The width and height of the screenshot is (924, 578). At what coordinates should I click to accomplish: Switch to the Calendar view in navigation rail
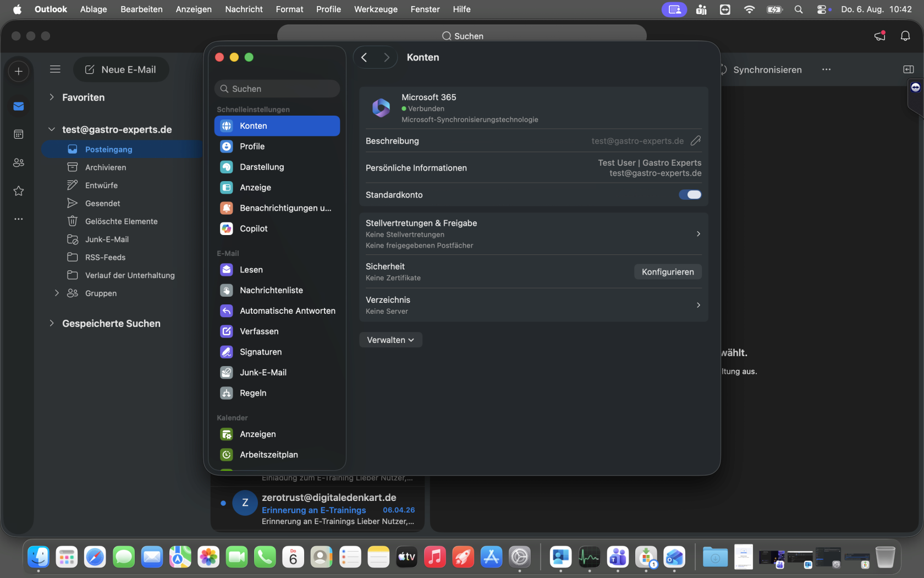pos(19,134)
